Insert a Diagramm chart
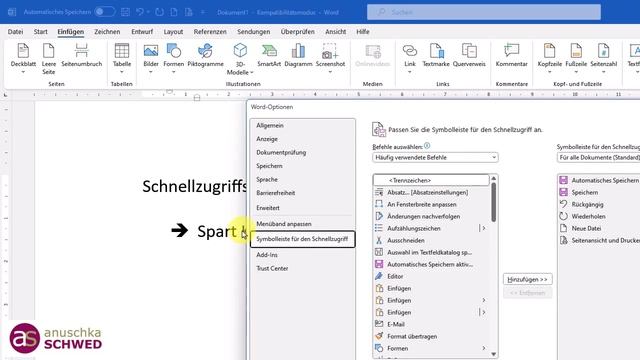This screenshot has width=640, height=360. tap(298, 56)
